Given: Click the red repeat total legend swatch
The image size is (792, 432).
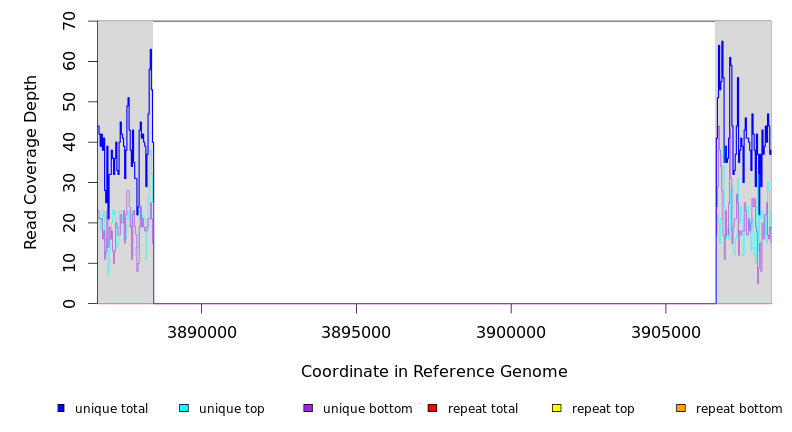Looking at the screenshot, I should click(432, 408).
